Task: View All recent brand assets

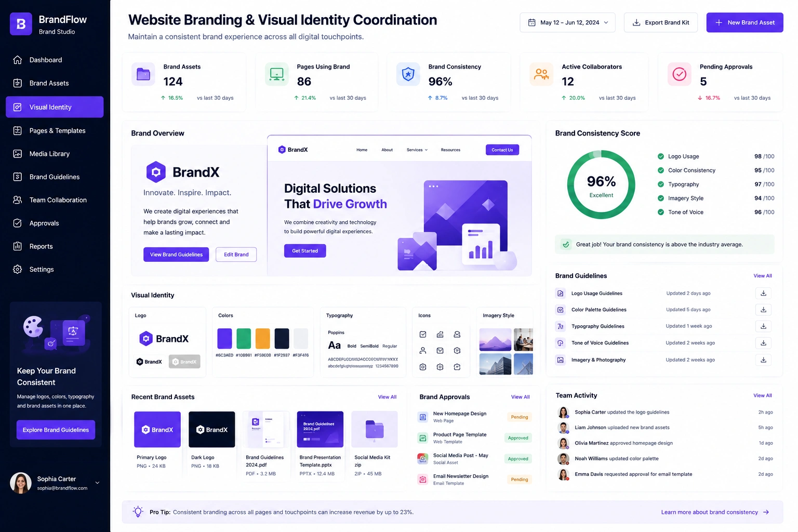Action: [387, 397]
